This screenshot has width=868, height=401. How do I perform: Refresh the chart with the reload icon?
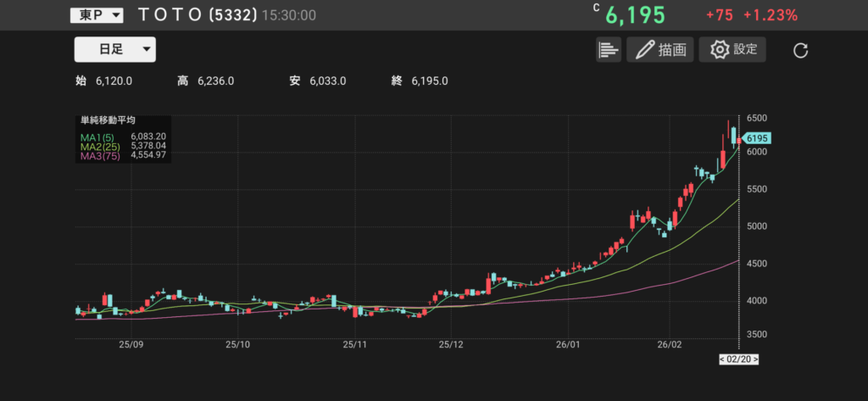800,50
